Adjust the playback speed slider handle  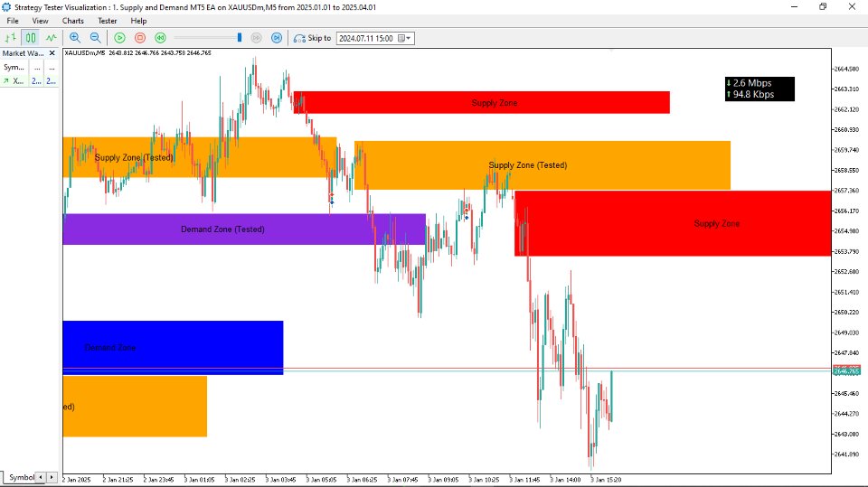tap(239, 38)
